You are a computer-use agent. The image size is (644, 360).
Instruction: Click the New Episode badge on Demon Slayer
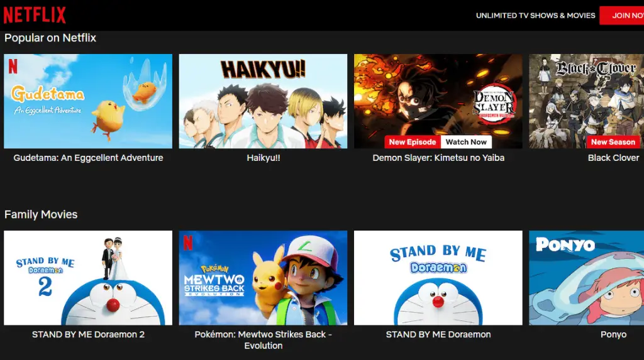pos(413,142)
